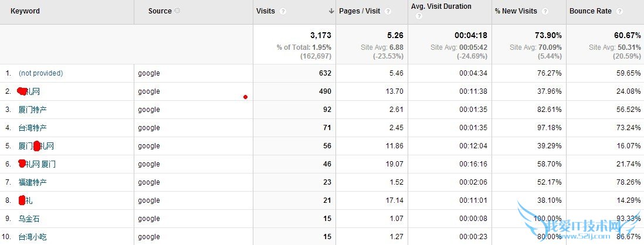Sort by the Keyword column header

point(25,11)
